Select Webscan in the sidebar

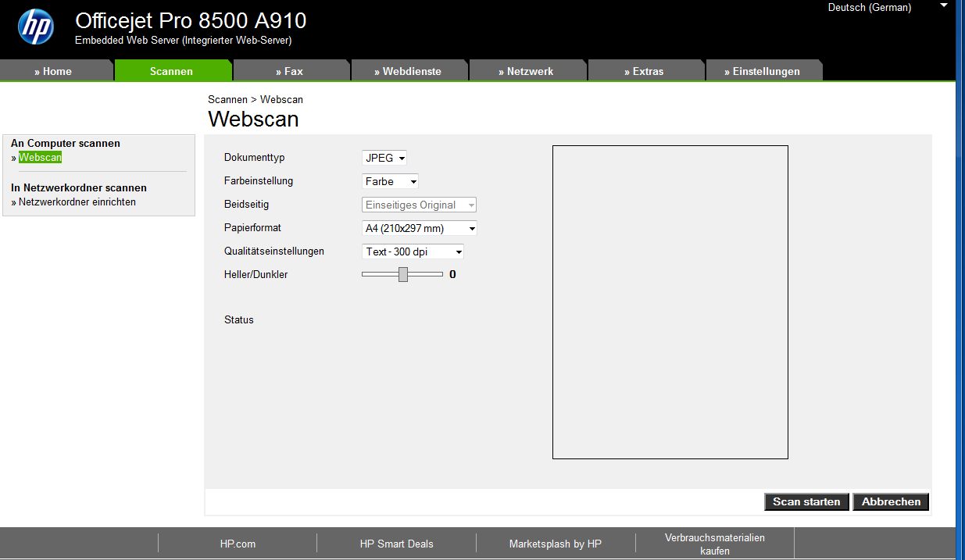[x=41, y=158]
